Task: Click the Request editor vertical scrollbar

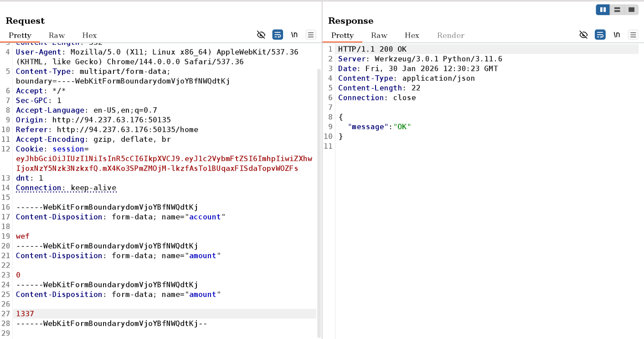Action: click(319, 183)
